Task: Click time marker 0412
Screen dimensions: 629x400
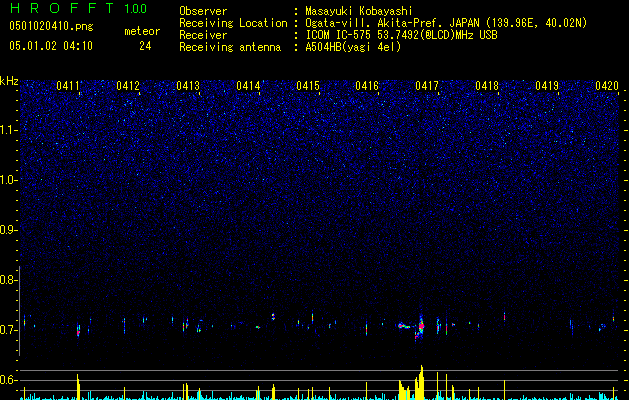Action: [128, 86]
